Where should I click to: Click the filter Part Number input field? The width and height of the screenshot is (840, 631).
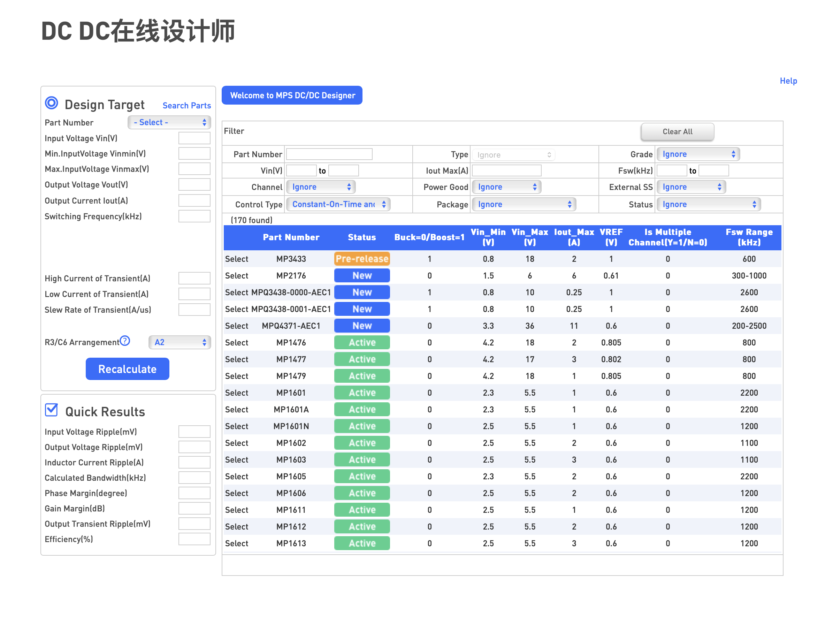(x=329, y=154)
